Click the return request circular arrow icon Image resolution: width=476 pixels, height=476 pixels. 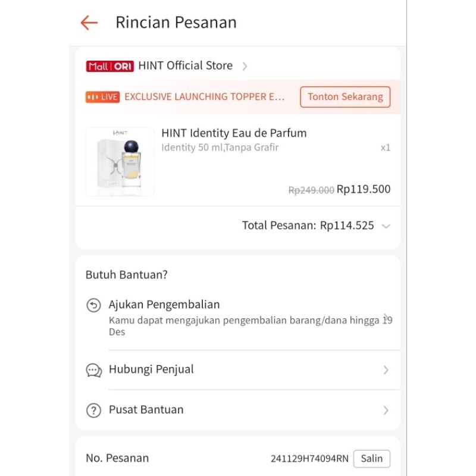[x=93, y=305]
